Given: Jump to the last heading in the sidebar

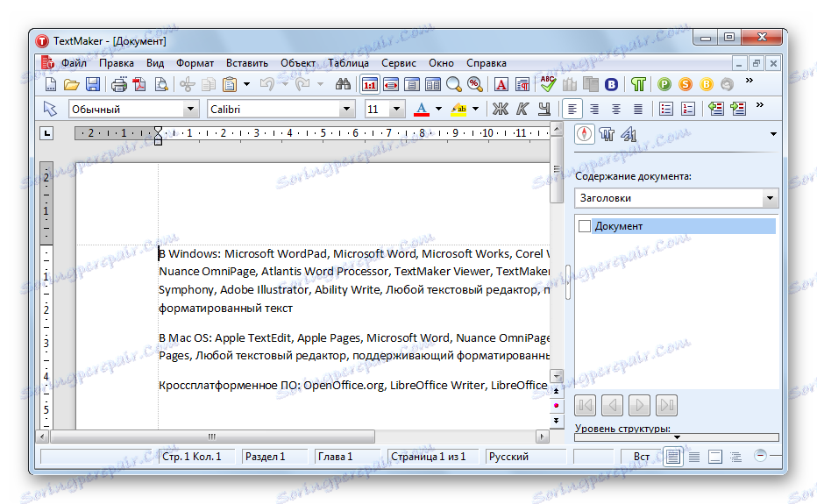Looking at the screenshot, I should tap(666, 405).
